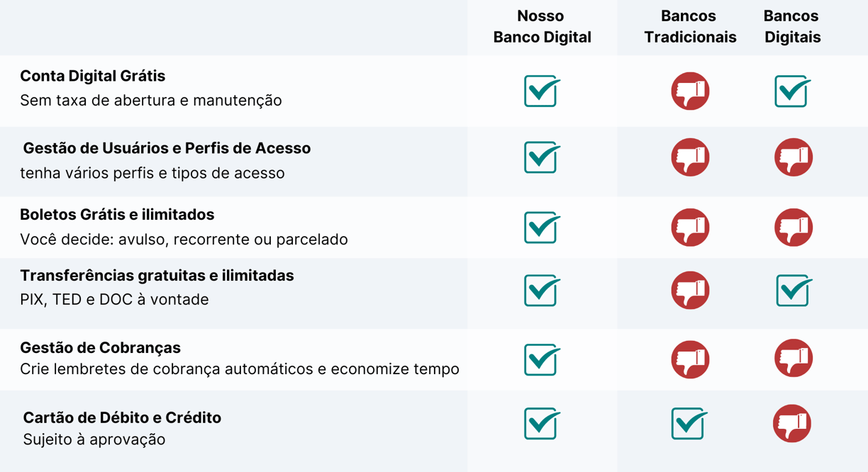
Task: Click the Bancos Digitais column header
Action: (792, 27)
